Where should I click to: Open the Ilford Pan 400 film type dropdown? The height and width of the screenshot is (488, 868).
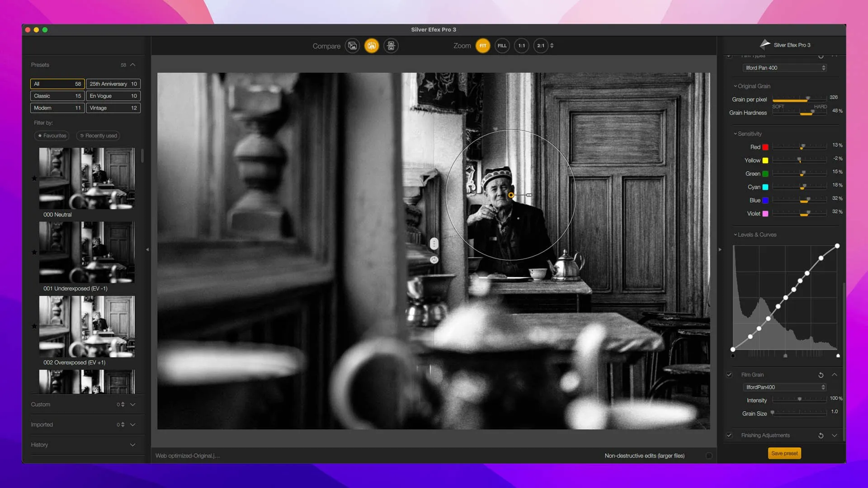coord(784,68)
